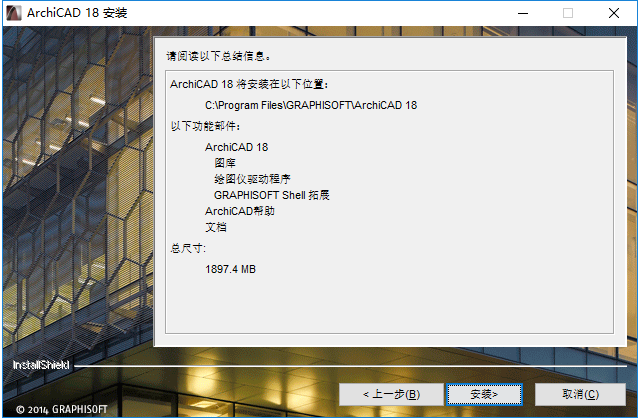Click the 文档 component entry

pyautogui.click(x=216, y=227)
